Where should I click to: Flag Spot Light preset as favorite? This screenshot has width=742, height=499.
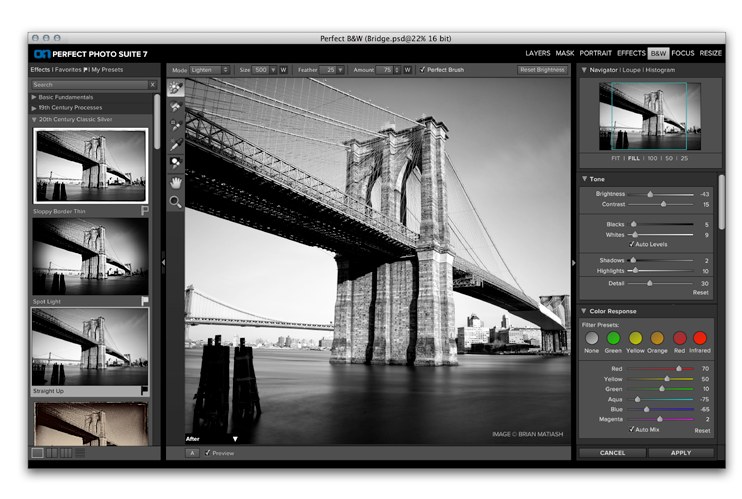[145, 301]
